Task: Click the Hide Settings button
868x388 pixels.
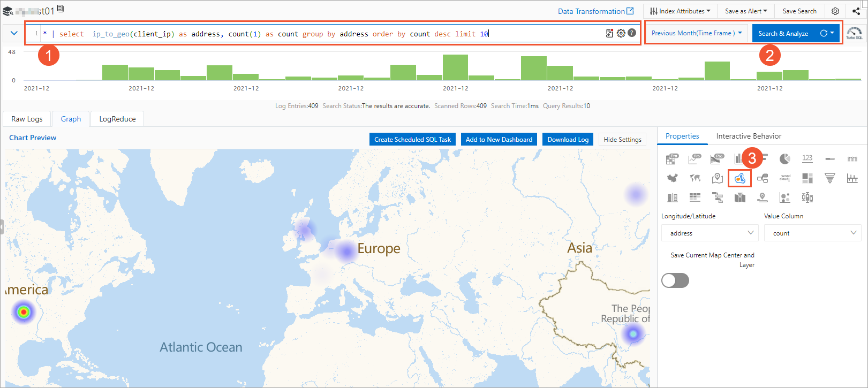Action: [x=622, y=139]
